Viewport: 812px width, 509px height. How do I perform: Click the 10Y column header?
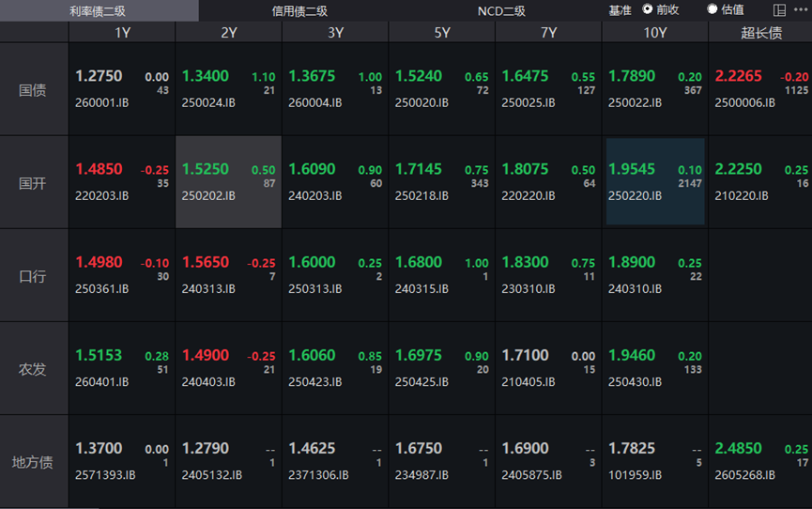click(x=654, y=32)
